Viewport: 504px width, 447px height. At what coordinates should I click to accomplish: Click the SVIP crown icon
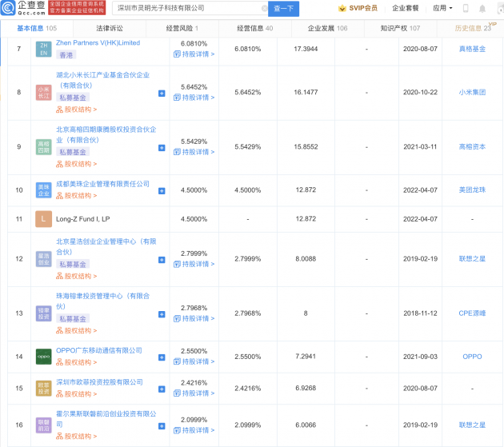(342, 8)
